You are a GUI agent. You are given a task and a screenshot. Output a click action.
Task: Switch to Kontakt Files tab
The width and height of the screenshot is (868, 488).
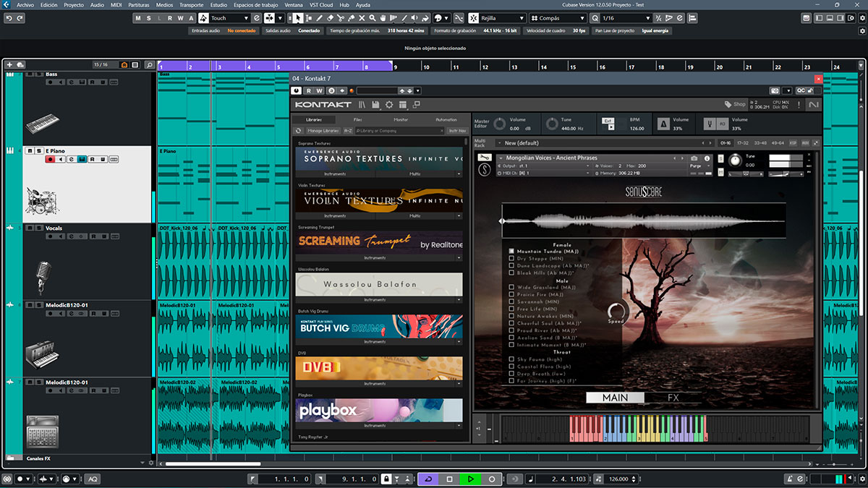357,119
